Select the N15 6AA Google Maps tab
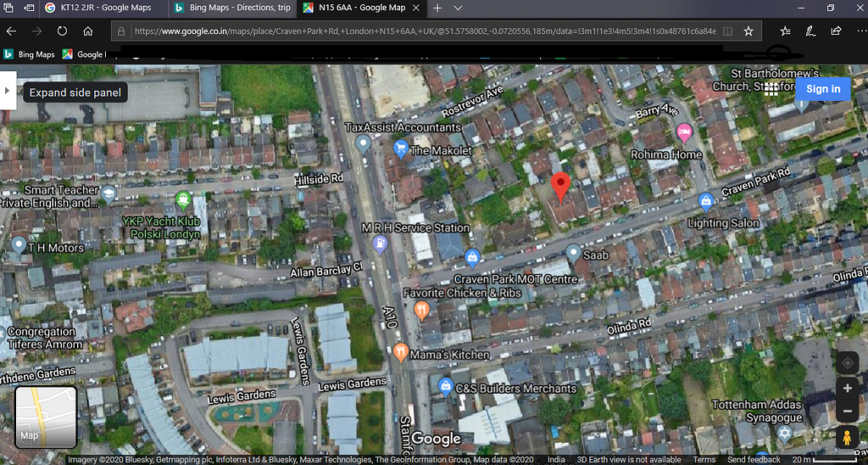The image size is (868, 465). [361, 8]
